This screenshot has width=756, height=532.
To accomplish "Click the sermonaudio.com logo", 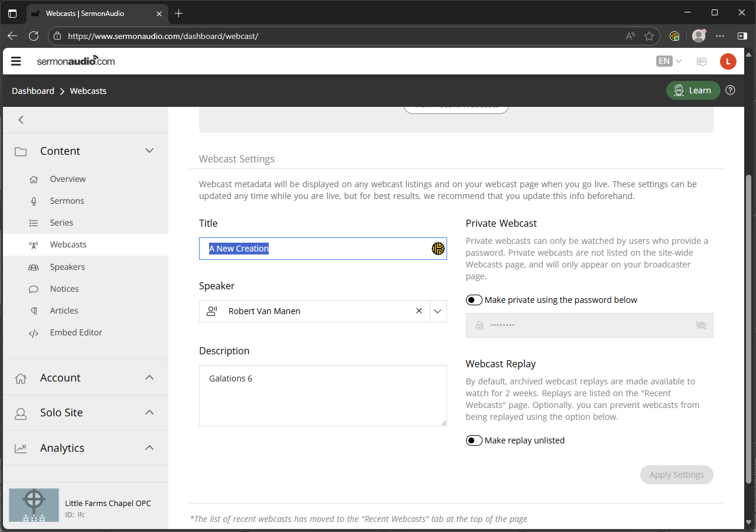I will [x=76, y=61].
